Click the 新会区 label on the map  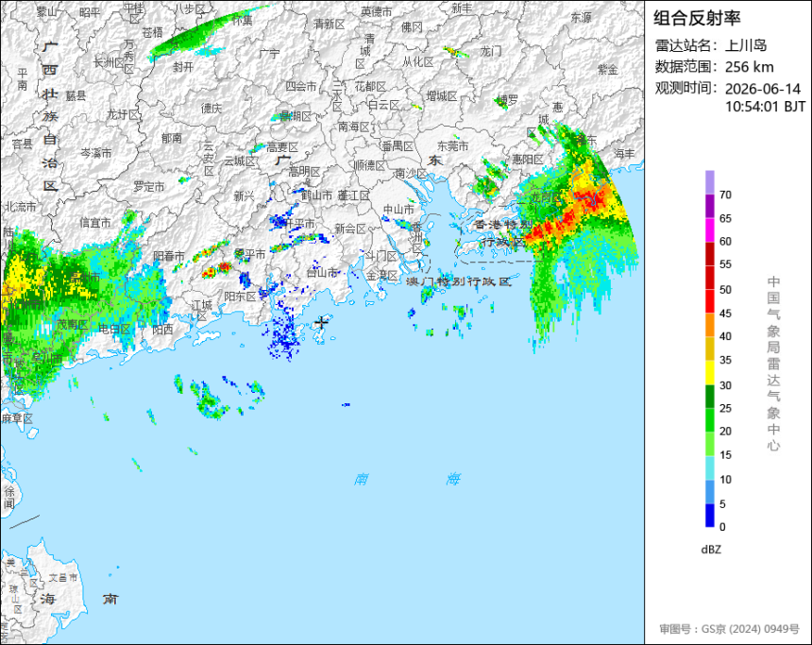pyautogui.click(x=350, y=229)
